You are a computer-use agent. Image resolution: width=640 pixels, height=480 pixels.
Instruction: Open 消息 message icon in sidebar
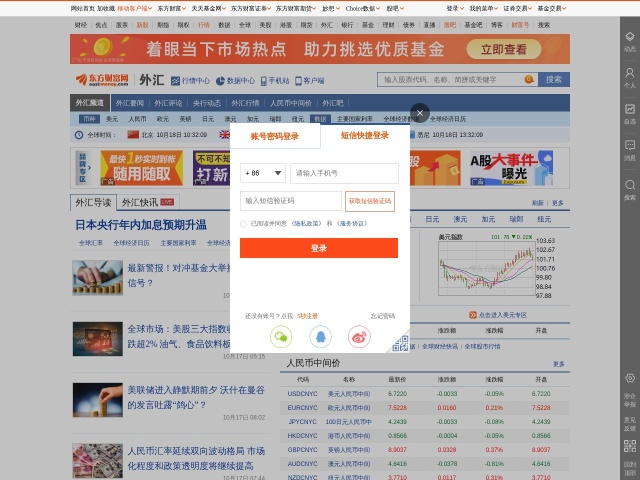(630, 150)
